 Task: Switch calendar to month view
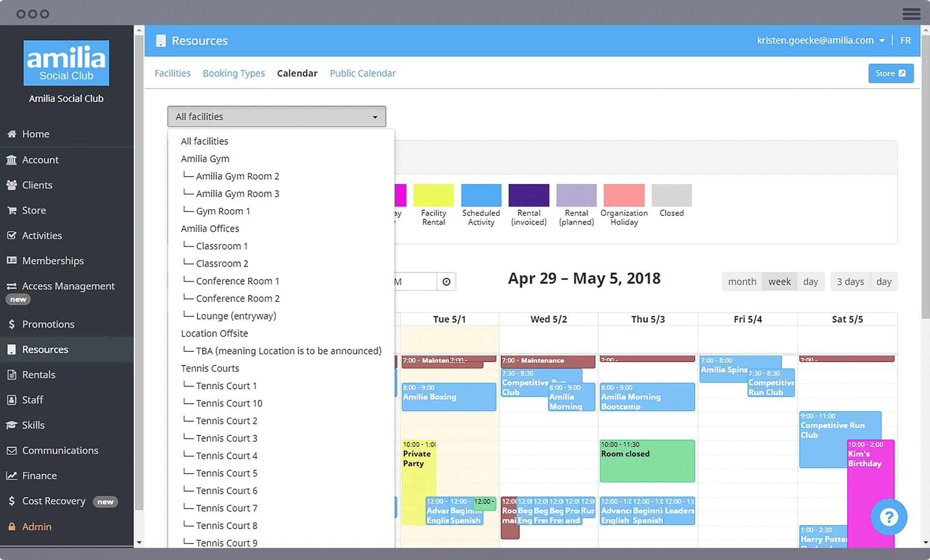click(x=742, y=282)
